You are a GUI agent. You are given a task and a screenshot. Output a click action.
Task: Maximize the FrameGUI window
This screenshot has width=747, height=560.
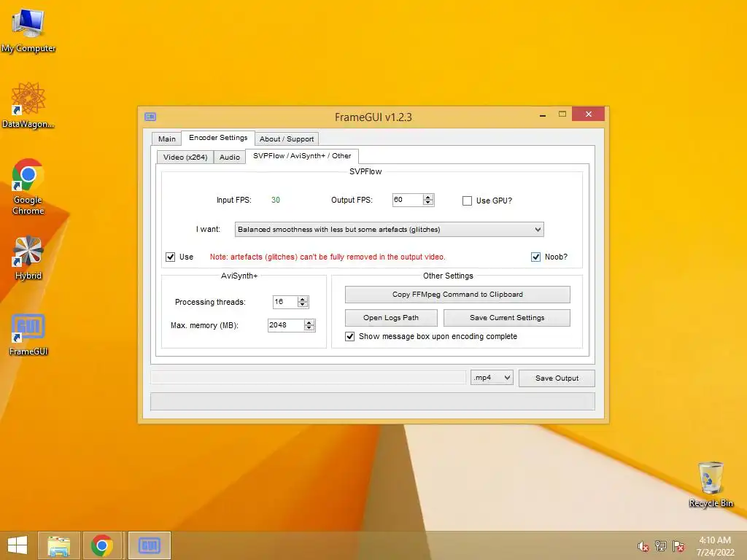click(562, 114)
